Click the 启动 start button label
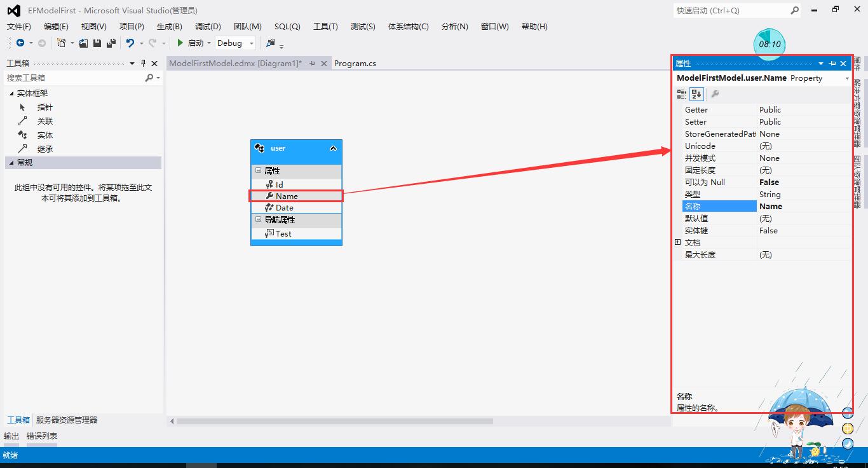Image resolution: width=868 pixels, height=468 pixels. (196, 43)
